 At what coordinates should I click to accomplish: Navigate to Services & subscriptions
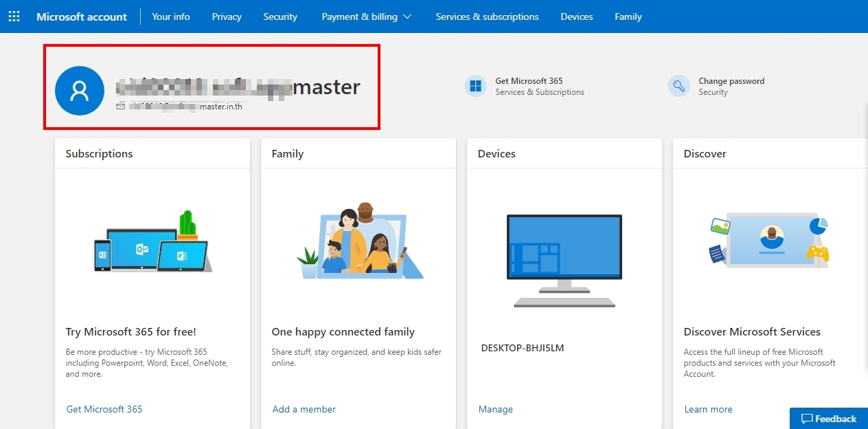coord(487,16)
